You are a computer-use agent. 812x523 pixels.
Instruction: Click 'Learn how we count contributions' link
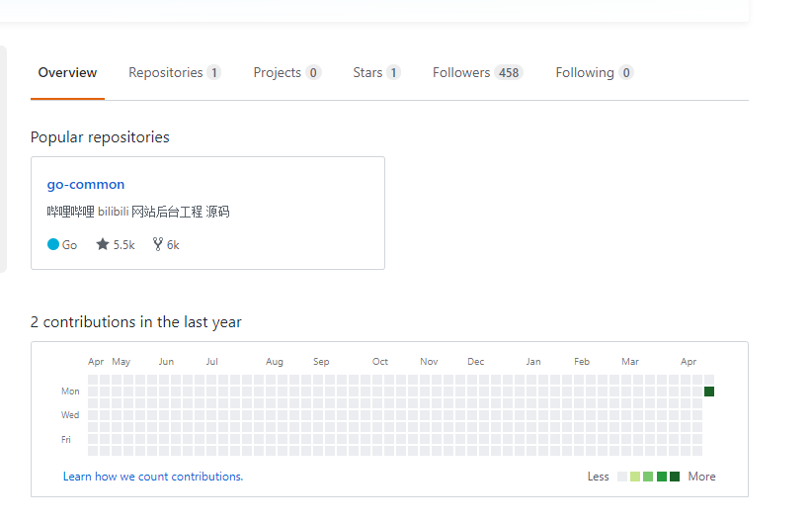[153, 477]
